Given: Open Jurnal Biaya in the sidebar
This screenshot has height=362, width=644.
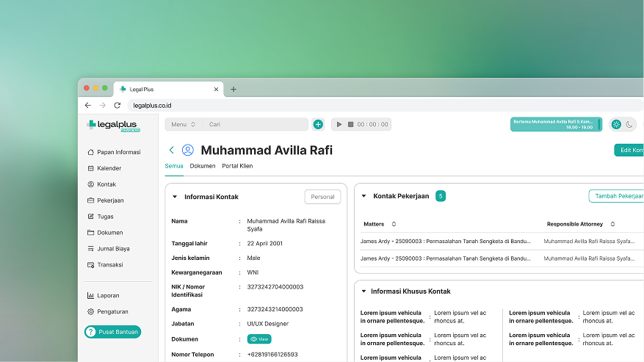Looking at the screenshot, I should click(113, 249).
